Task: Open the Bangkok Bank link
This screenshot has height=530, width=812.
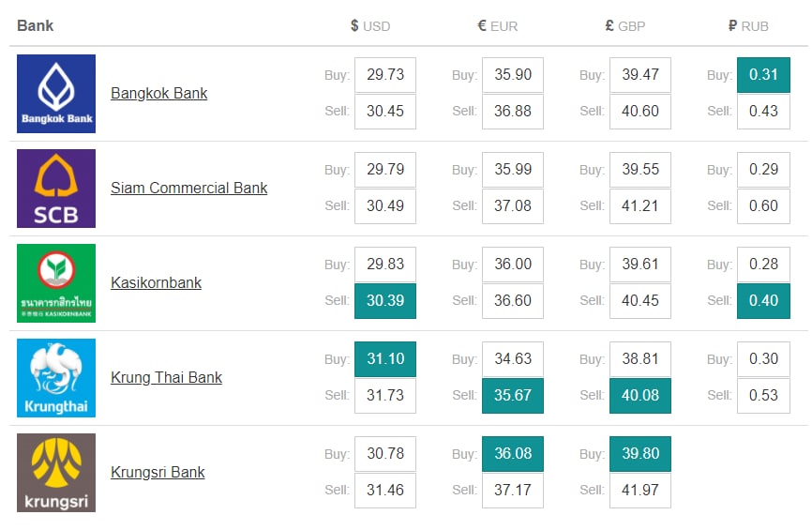Action: click(x=159, y=93)
